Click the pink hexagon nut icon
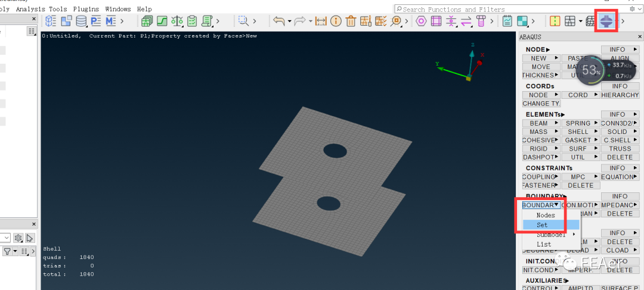 click(x=421, y=21)
